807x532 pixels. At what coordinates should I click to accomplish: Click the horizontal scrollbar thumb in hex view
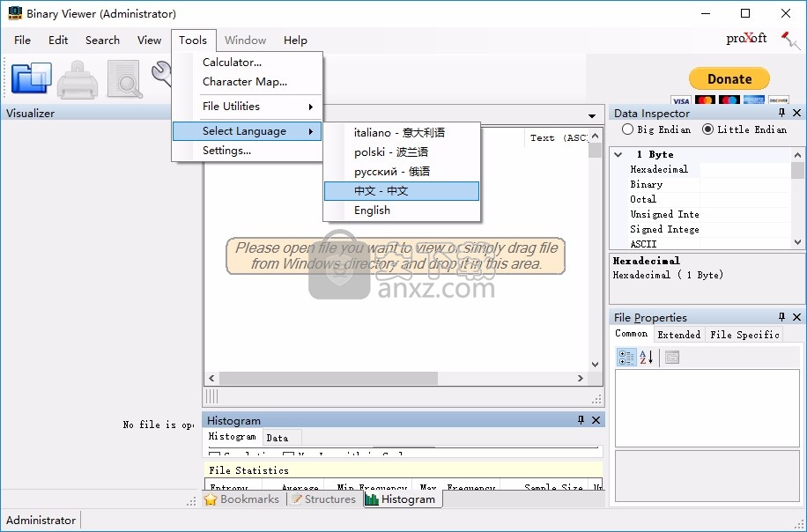click(329, 378)
